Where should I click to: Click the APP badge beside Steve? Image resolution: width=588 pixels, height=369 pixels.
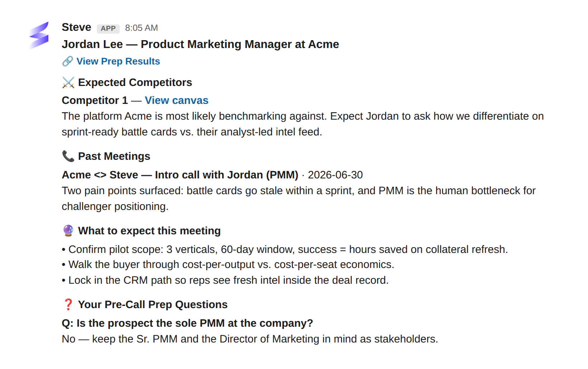point(108,28)
